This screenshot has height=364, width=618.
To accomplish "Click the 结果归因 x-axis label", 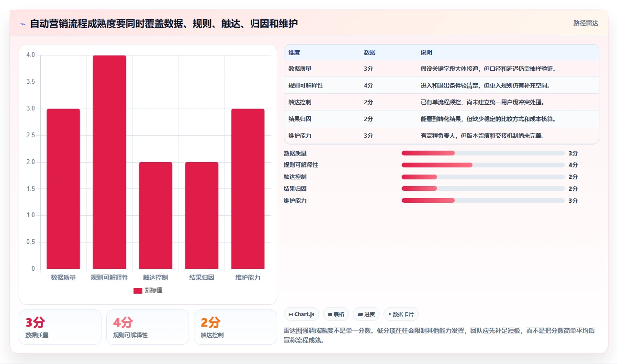I will click(x=202, y=277).
